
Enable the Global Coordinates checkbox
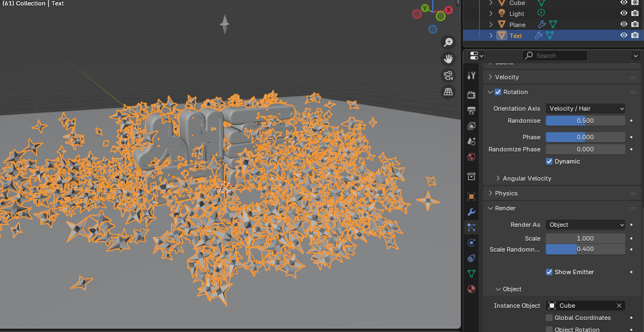tap(549, 318)
